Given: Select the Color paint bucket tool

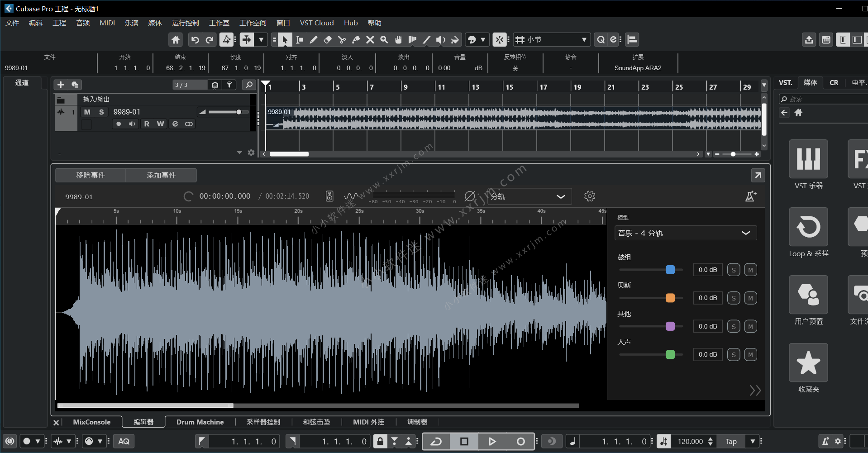Looking at the screenshot, I should tap(455, 40).
